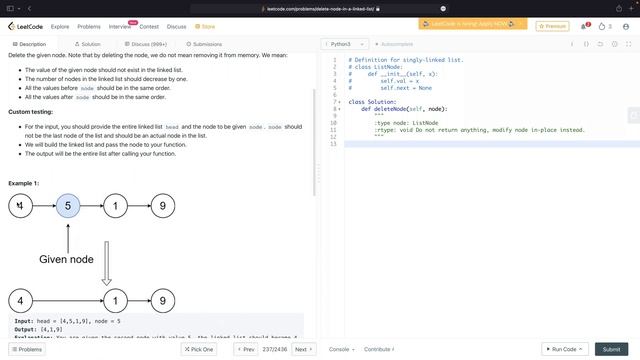
Task: Open editor settings gear icon
Action: [x=614, y=44]
